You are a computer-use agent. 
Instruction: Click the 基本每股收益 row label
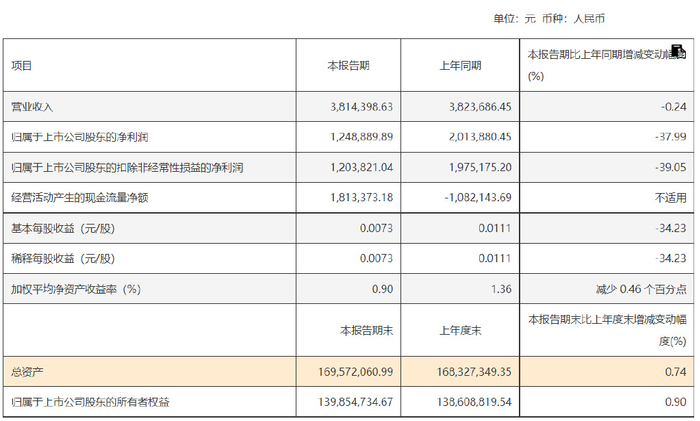63,228
